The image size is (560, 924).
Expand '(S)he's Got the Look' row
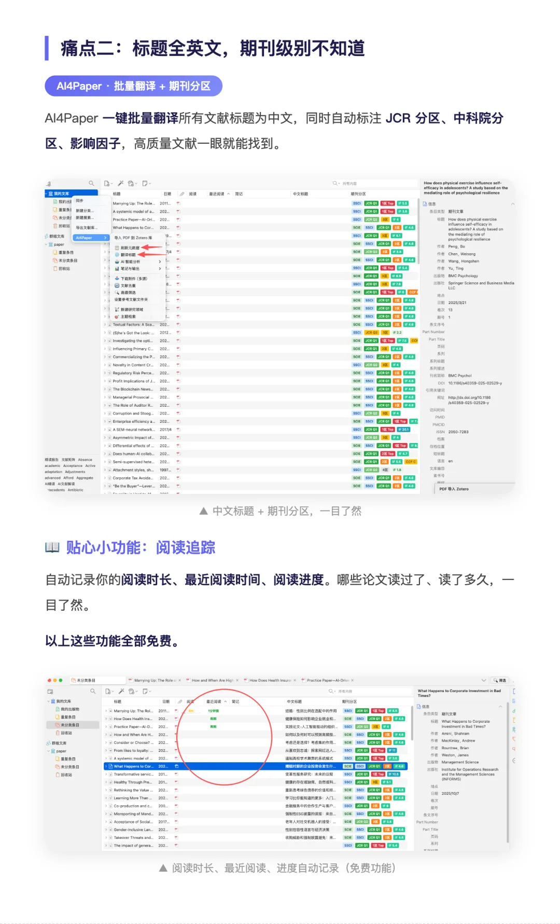coord(105,333)
